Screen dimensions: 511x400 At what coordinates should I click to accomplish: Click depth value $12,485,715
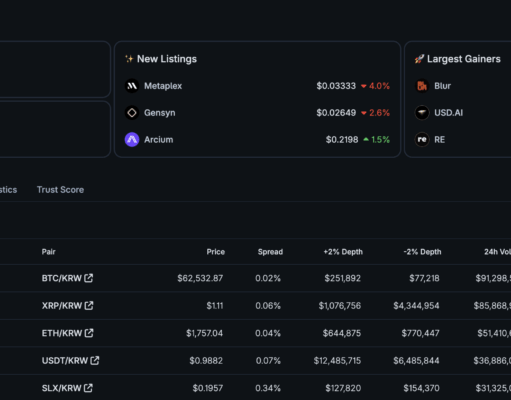(x=337, y=361)
